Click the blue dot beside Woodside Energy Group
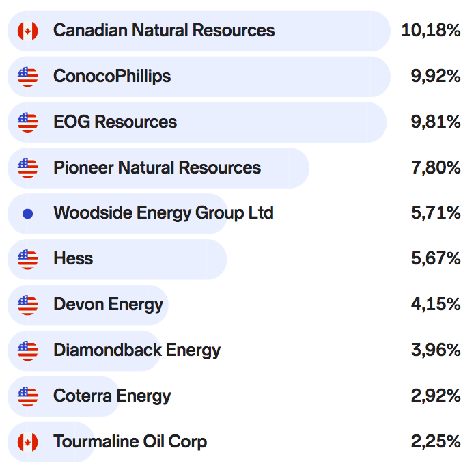This screenshot has width=476, height=470. click(27, 214)
